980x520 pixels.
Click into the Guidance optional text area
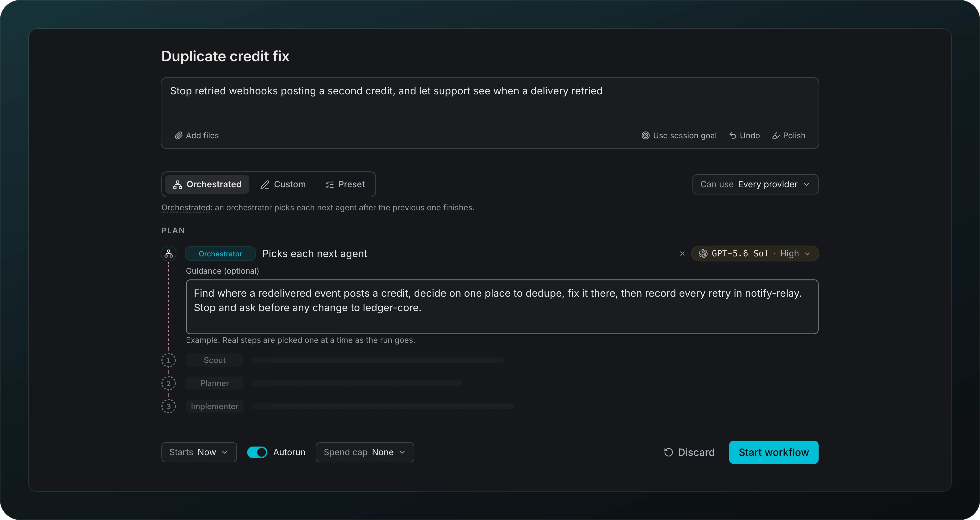(x=502, y=307)
